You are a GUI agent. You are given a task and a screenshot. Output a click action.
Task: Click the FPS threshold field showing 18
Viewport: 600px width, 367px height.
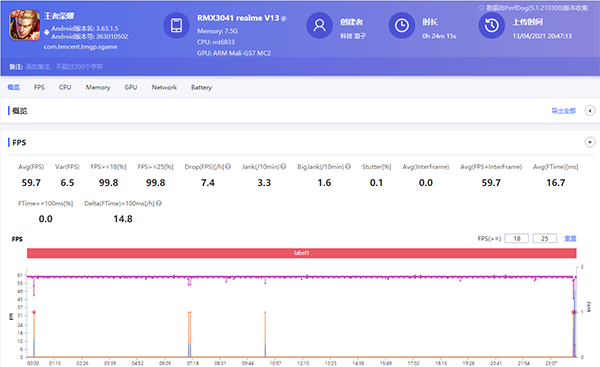517,238
